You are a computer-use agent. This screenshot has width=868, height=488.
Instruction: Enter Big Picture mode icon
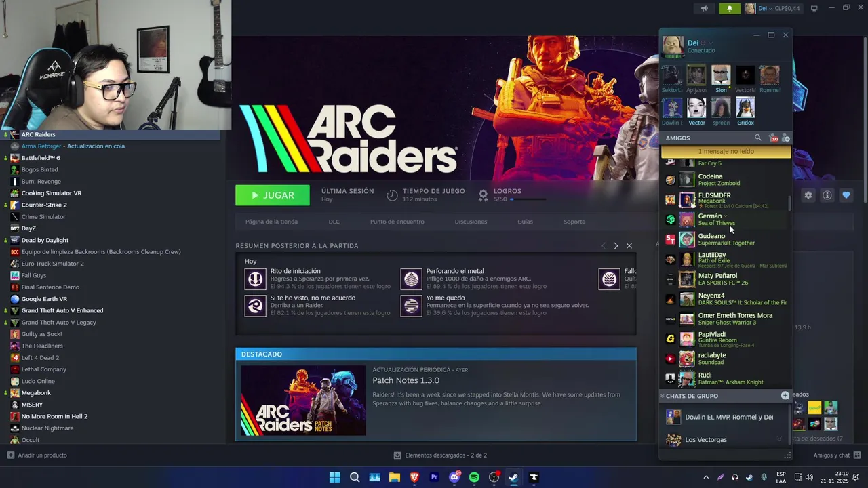click(814, 8)
